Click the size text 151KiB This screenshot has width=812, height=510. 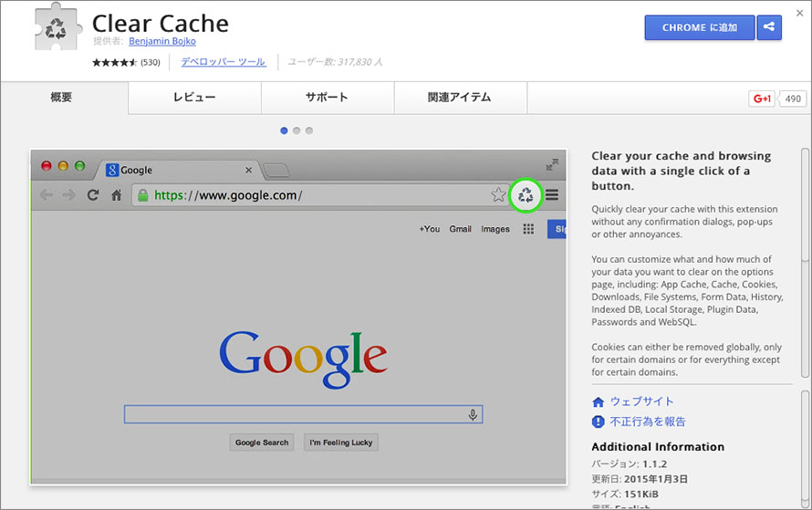pyautogui.click(x=641, y=494)
